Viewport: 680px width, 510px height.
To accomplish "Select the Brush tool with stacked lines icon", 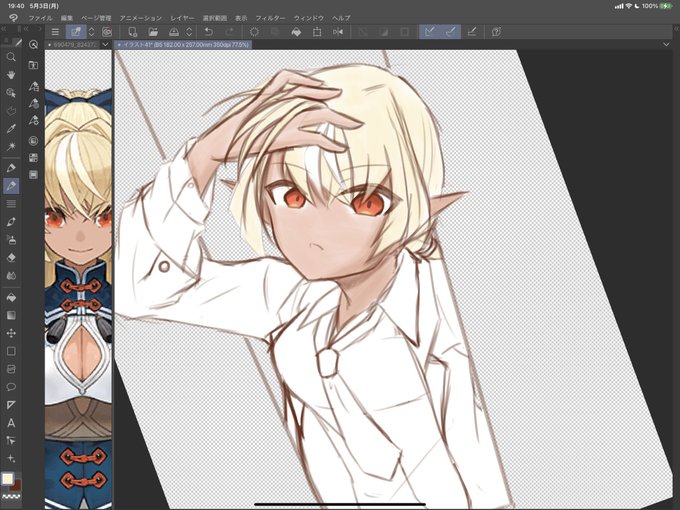I will [x=11, y=204].
